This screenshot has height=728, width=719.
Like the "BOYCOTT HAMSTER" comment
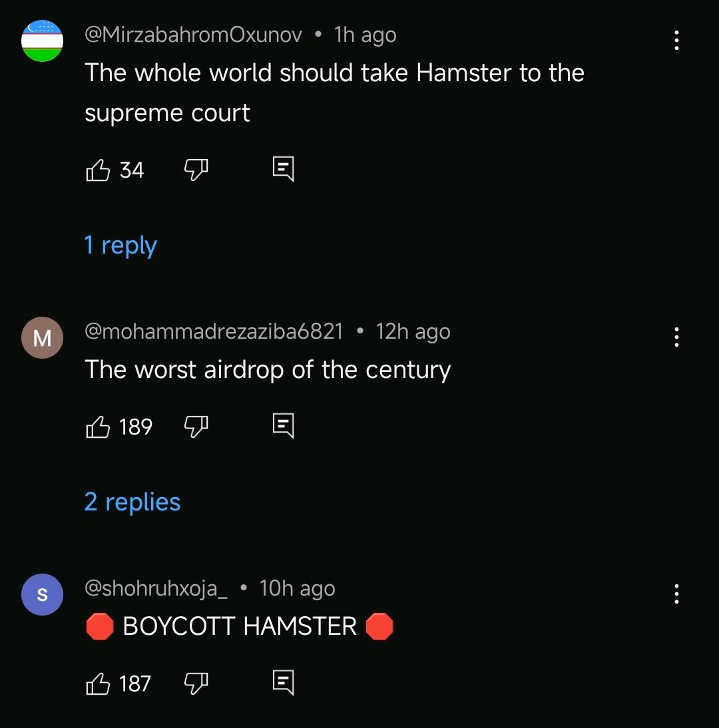[98, 683]
